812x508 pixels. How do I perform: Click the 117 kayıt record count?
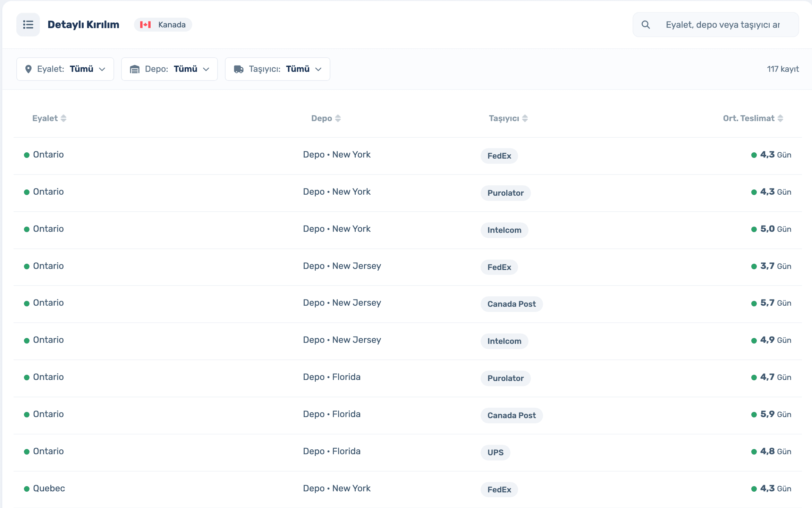[783, 69]
